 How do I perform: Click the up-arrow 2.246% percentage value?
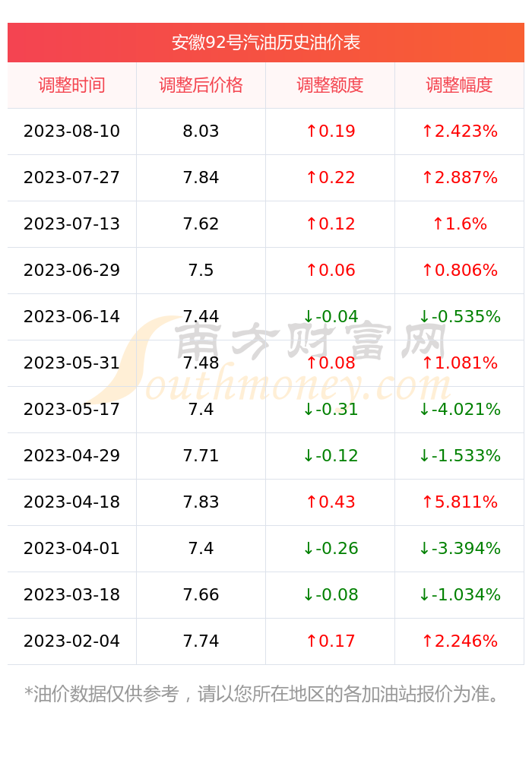coord(459,641)
